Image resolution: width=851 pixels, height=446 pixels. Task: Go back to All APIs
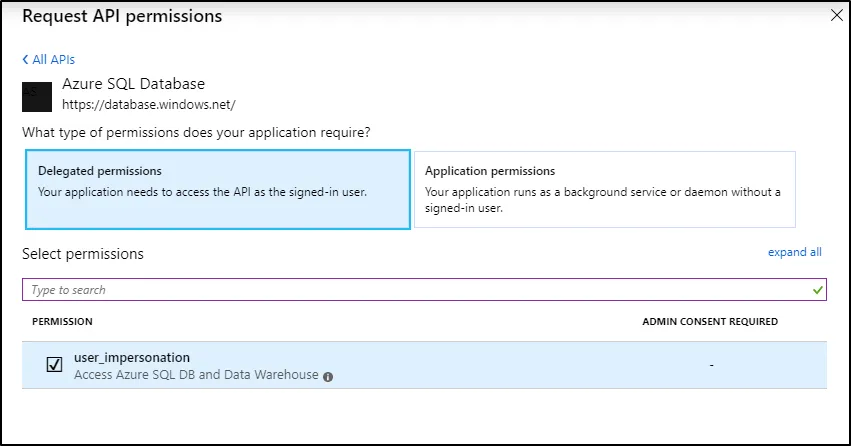[x=48, y=60]
